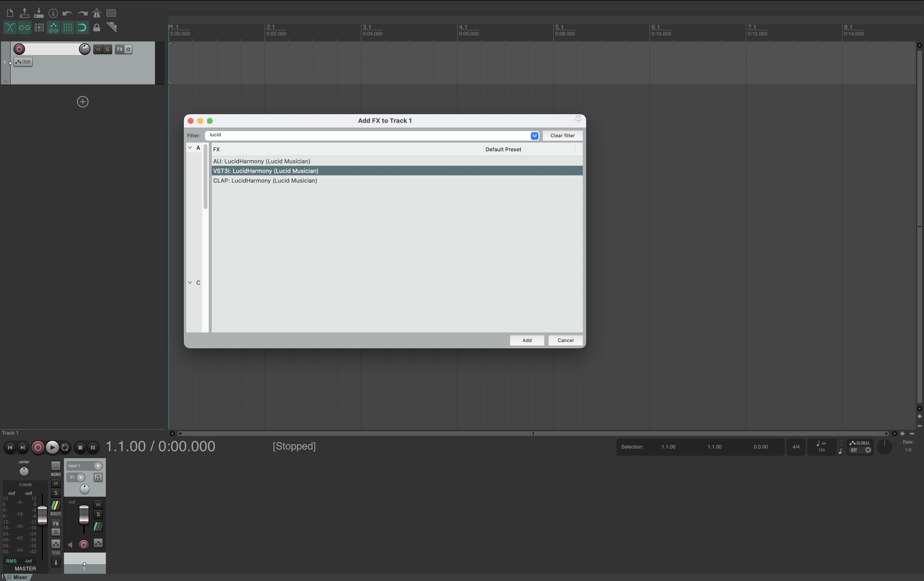Viewport: 924px width, 581px height.
Task: Click the metronome icon in toolbar
Action: [x=96, y=13]
